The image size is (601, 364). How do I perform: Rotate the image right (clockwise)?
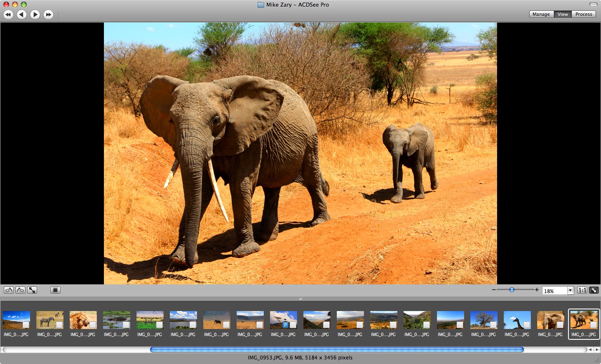(x=20, y=290)
